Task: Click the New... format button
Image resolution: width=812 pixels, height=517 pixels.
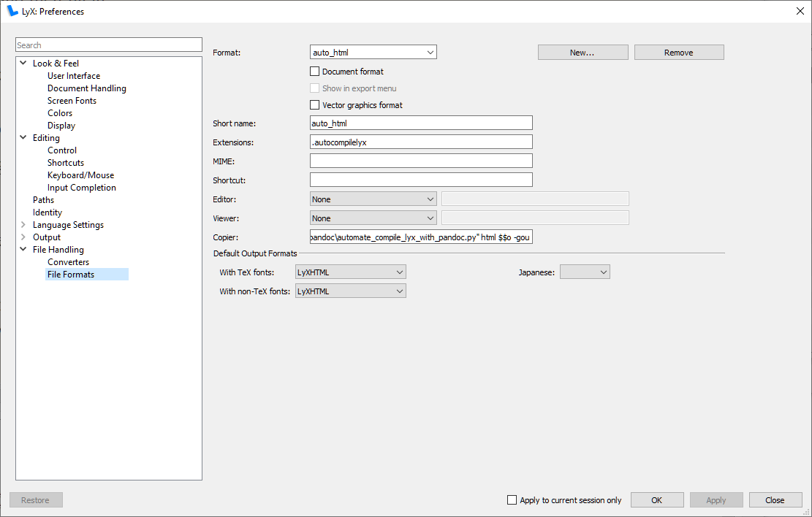Action: 583,53
